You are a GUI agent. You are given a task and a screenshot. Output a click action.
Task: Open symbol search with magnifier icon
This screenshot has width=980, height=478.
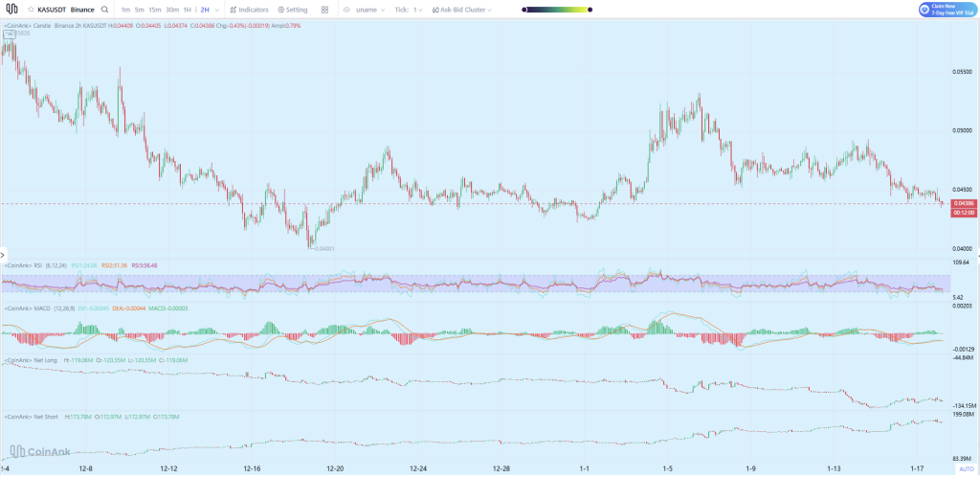click(x=103, y=10)
